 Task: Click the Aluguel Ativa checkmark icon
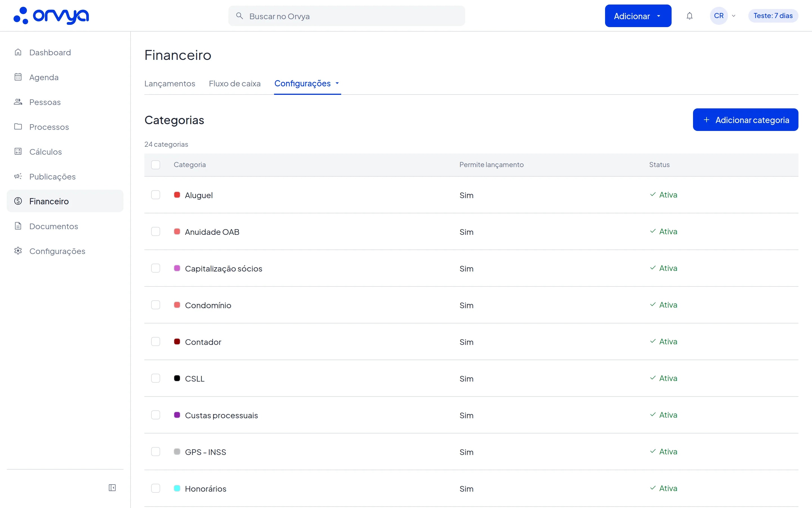653,194
